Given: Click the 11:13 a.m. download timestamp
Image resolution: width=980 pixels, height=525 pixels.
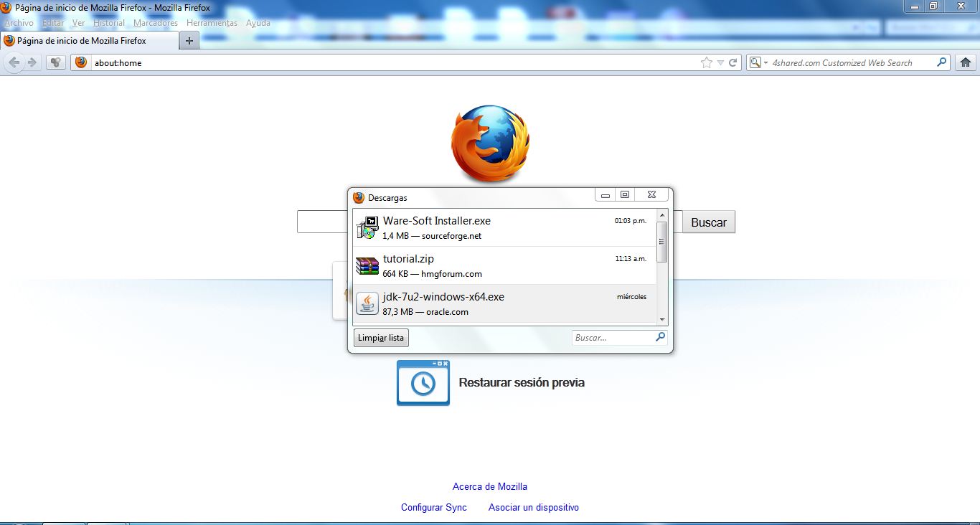Looking at the screenshot, I should click(630, 259).
